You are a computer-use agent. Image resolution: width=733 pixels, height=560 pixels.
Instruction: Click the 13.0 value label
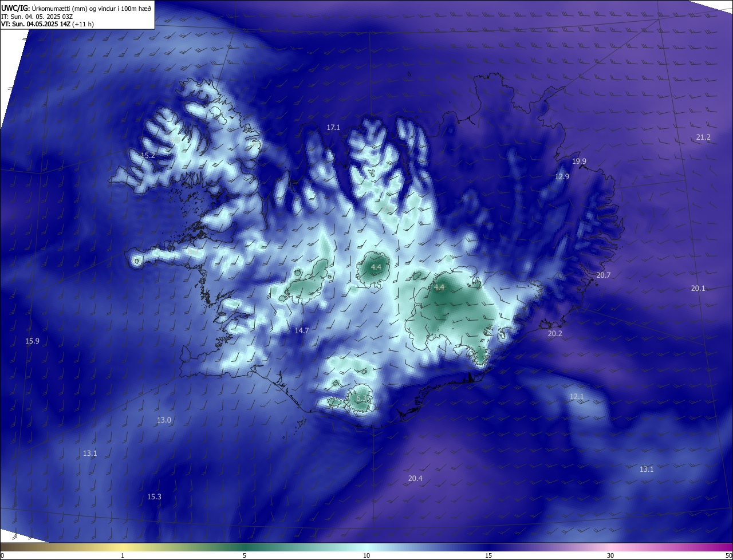click(x=164, y=420)
